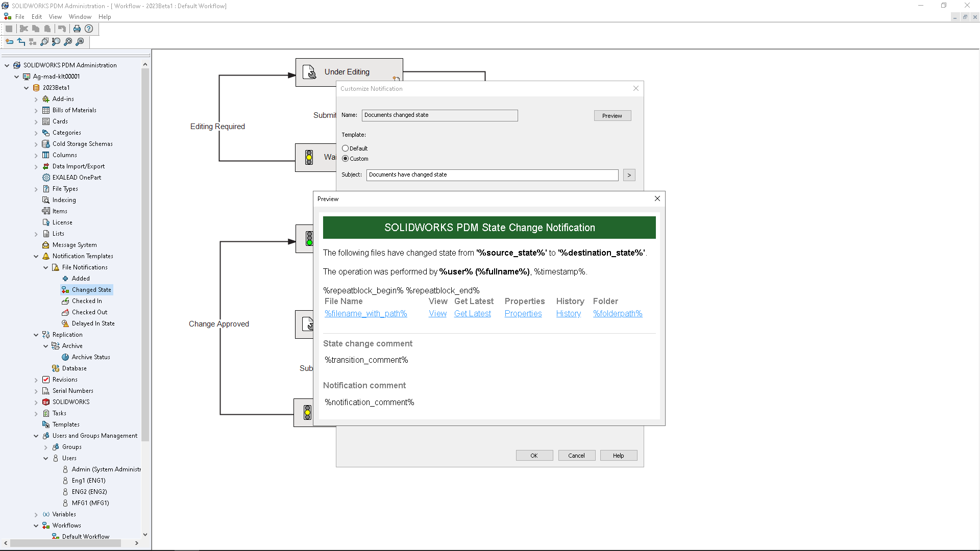This screenshot has height=551, width=980.
Task: Expand the Users and Groups Management node
Action: click(x=36, y=435)
